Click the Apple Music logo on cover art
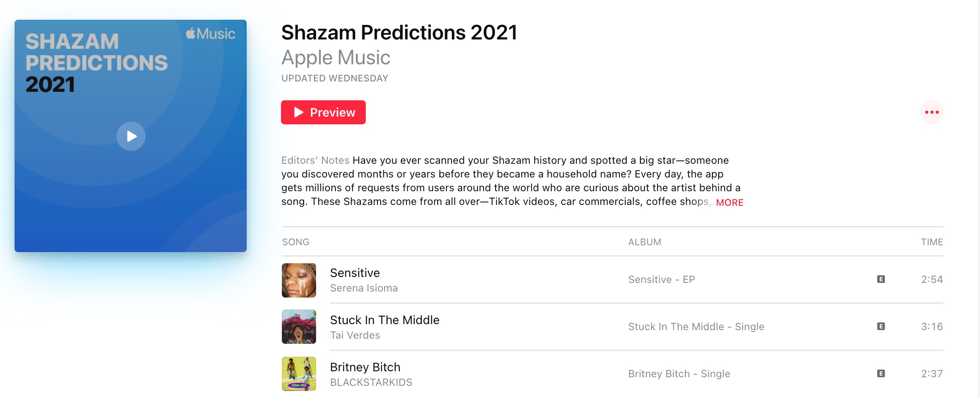The image size is (980, 397). pyautogui.click(x=210, y=34)
